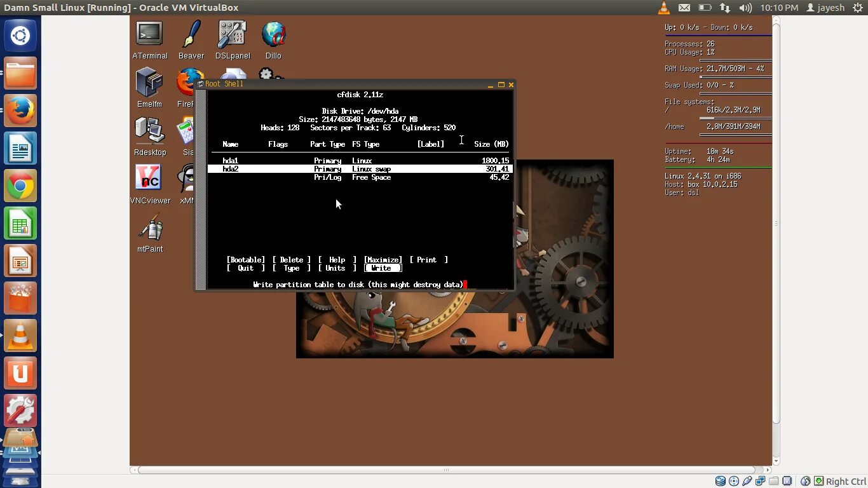This screenshot has height=488, width=868.
Task: Click the Firefox icon on the DSL desktop
Action: (x=186, y=83)
